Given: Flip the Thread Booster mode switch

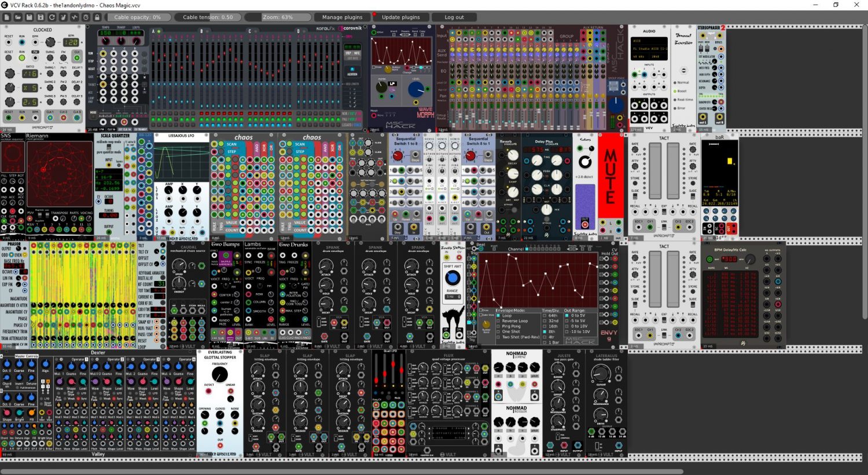Looking at the screenshot, I should pyautogui.click(x=683, y=71).
